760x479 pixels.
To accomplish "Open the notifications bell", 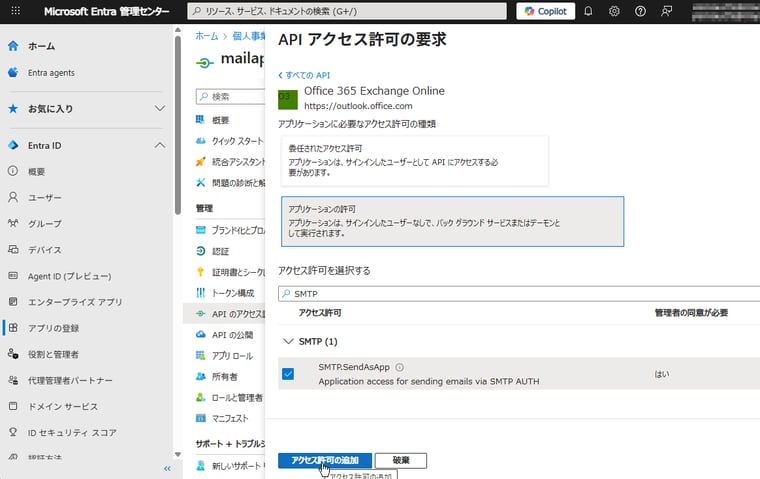I will (588, 11).
